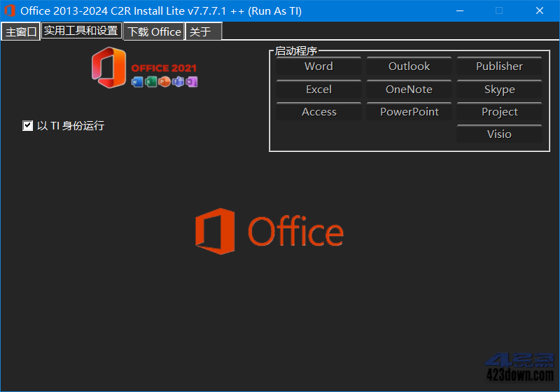Start Excel using its button
The image size is (560, 392).
[318, 90]
